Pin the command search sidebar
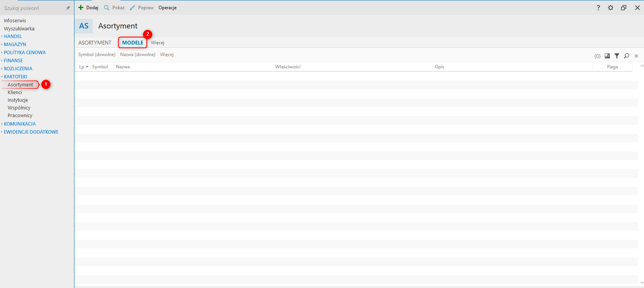Image resolution: width=644 pixels, height=288 pixels. [68, 8]
